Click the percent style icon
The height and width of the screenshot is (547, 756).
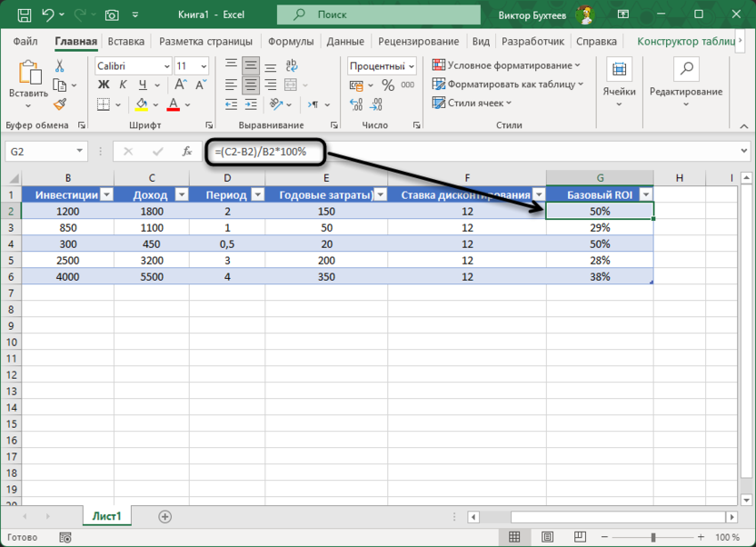pos(388,85)
